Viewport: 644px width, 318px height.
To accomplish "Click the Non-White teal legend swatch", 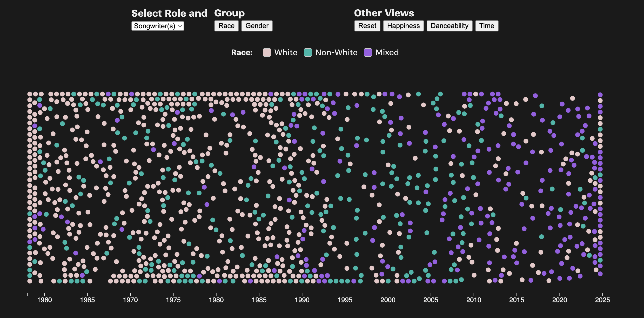I will [x=308, y=52].
